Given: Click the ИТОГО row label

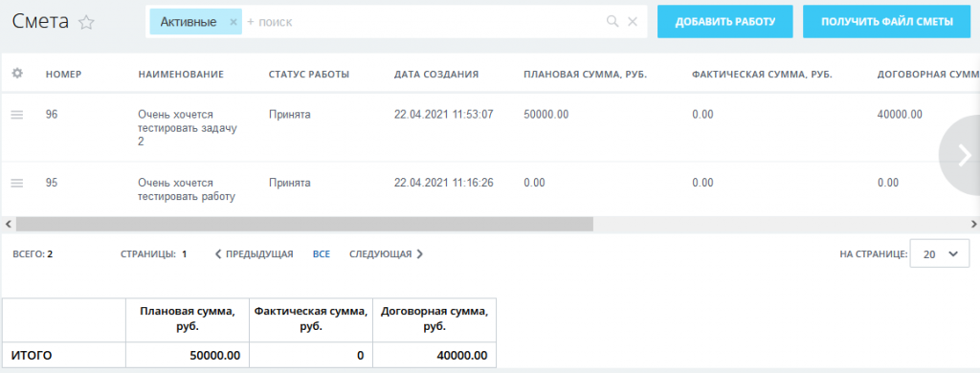Looking at the screenshot, I should (32, 356).
